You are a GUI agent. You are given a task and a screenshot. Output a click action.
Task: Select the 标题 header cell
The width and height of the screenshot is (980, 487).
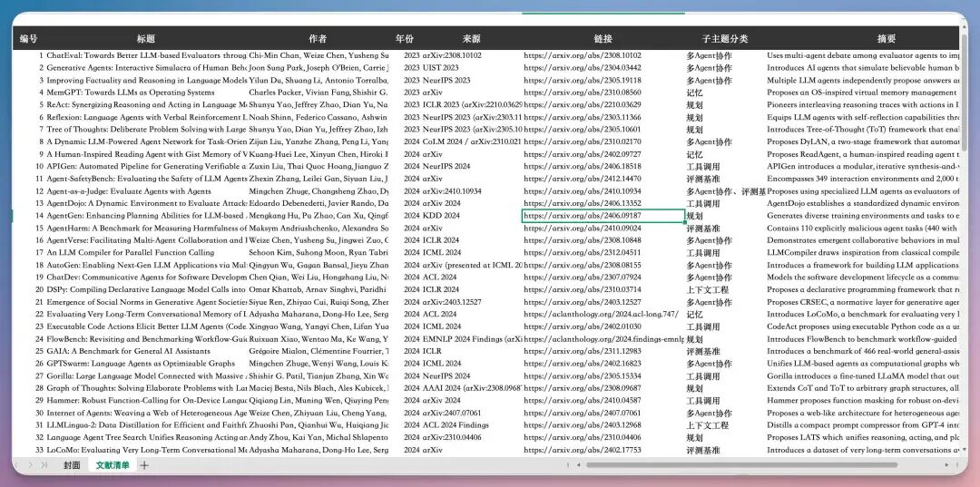pos(145,39)
